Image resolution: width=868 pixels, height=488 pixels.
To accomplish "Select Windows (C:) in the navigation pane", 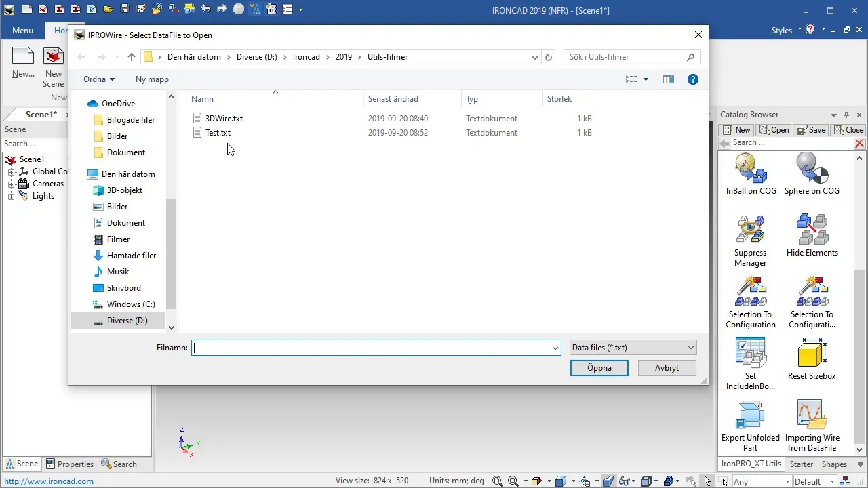I will pyautogui.click(x=131, y=304).
